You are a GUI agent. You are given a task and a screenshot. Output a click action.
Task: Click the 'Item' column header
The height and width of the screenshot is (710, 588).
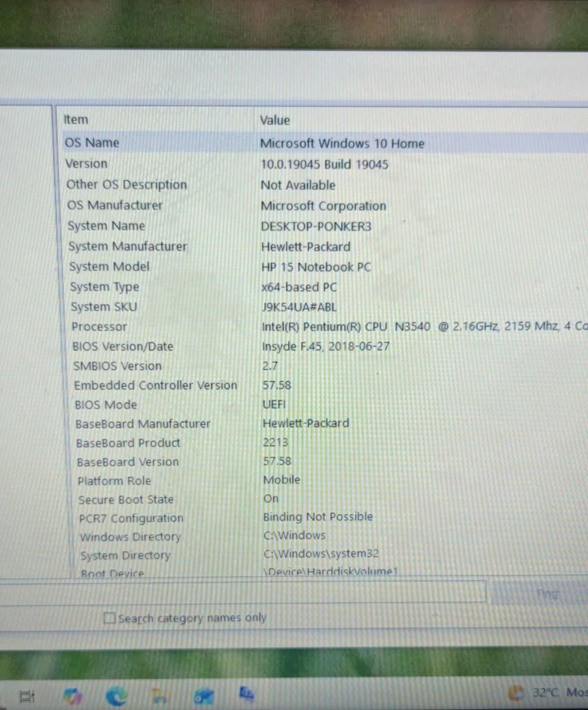[75, 119]
